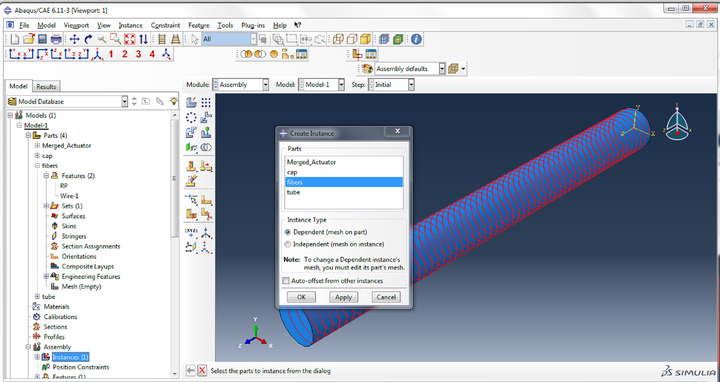
Task: Click Cancel in Create Instance dialog
Action: (x=386, y=297)
